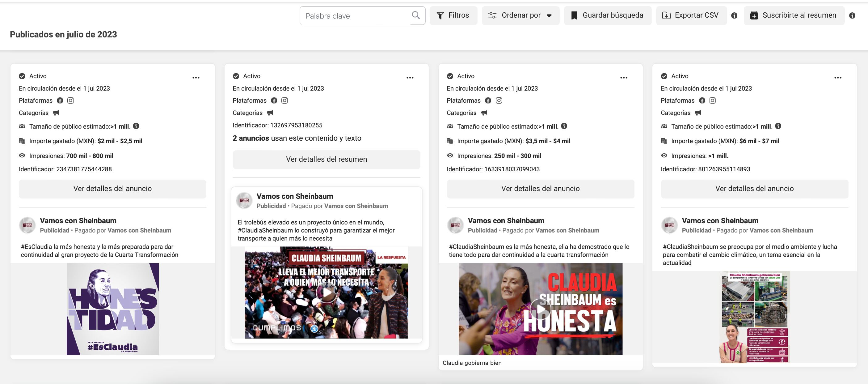Open three-dots menu on ad 132697953180255
868x384 pixels.
tap(410, 78)
